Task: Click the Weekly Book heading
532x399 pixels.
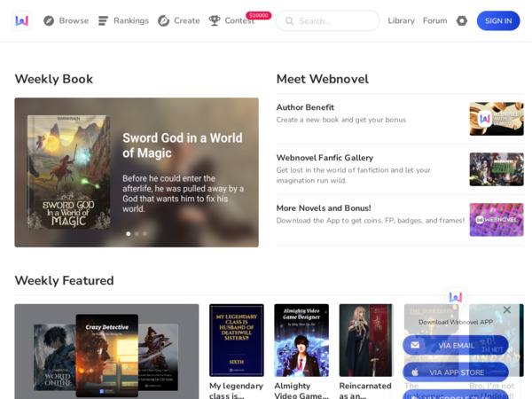Action: click(53, 79)
